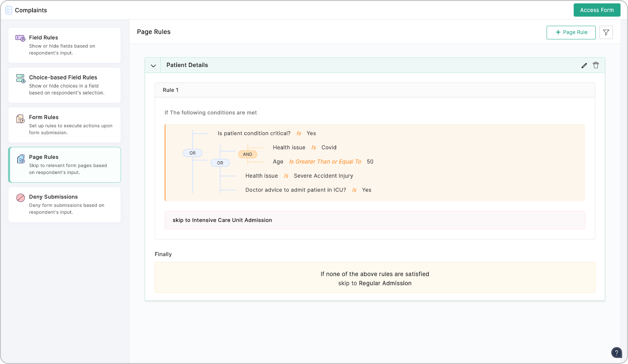
Task: Click the Field Rules icon
Action: pyautogui.click(x=20, y=38)
